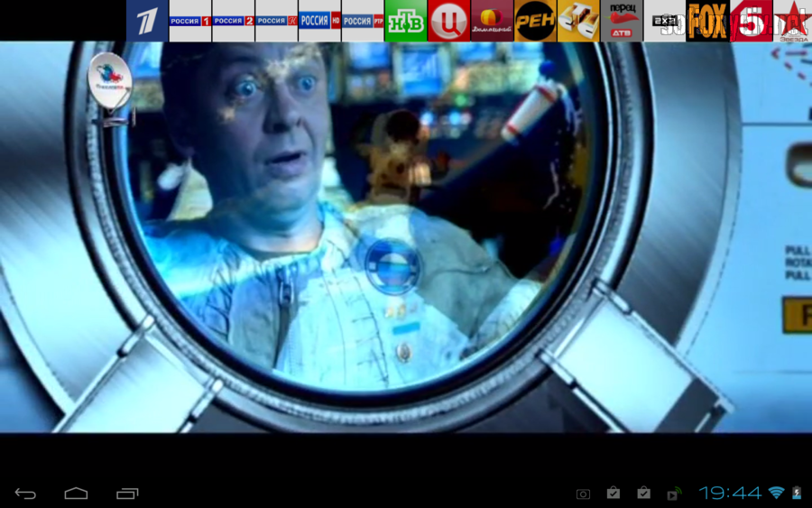Choose the Россия РТР channel
This screenshot has width=812, height=508.
pyautogui.click(x=363, y=21)
